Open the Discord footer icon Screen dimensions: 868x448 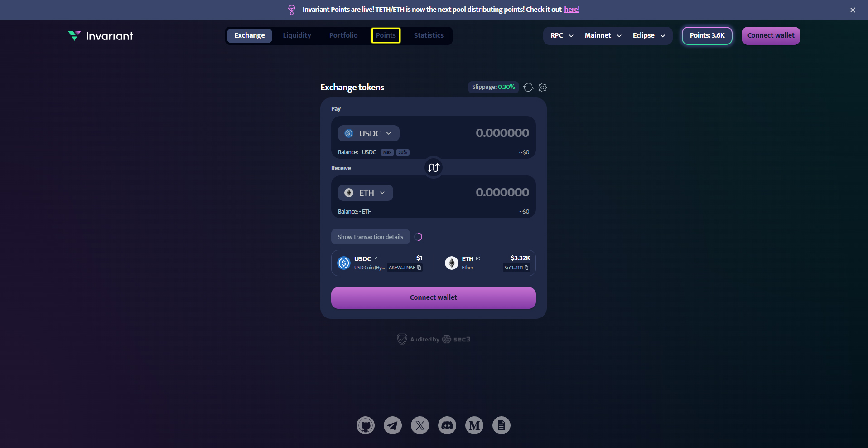447,425
